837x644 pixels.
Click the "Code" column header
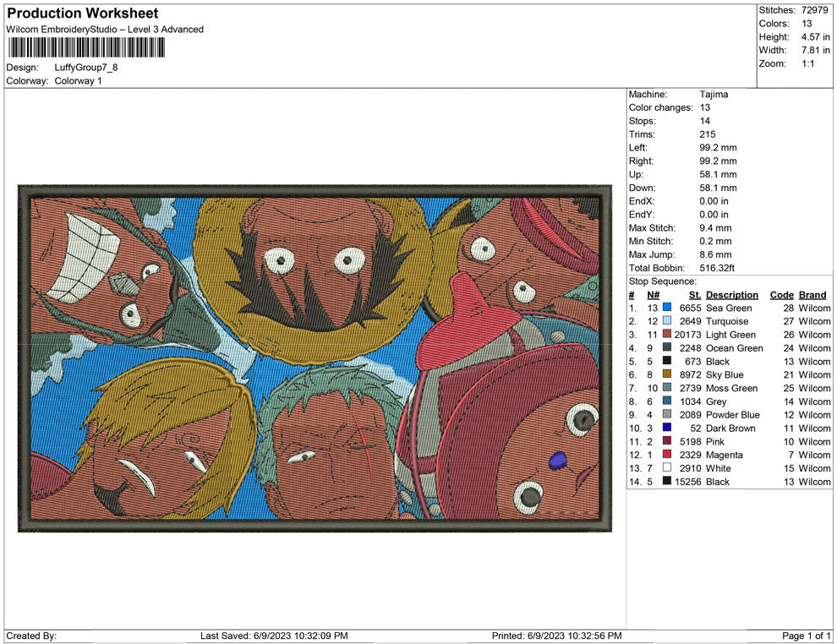tap(781, 294)
